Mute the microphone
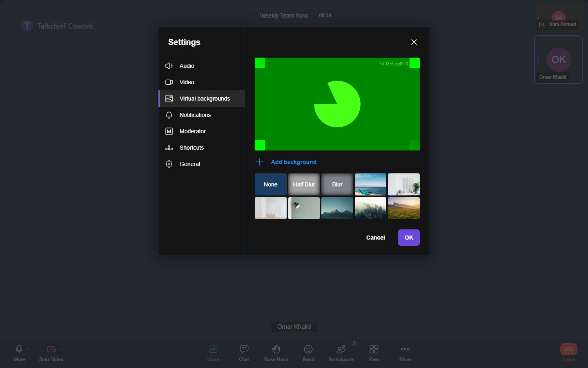The image size is (588, 368). (19, 353)
